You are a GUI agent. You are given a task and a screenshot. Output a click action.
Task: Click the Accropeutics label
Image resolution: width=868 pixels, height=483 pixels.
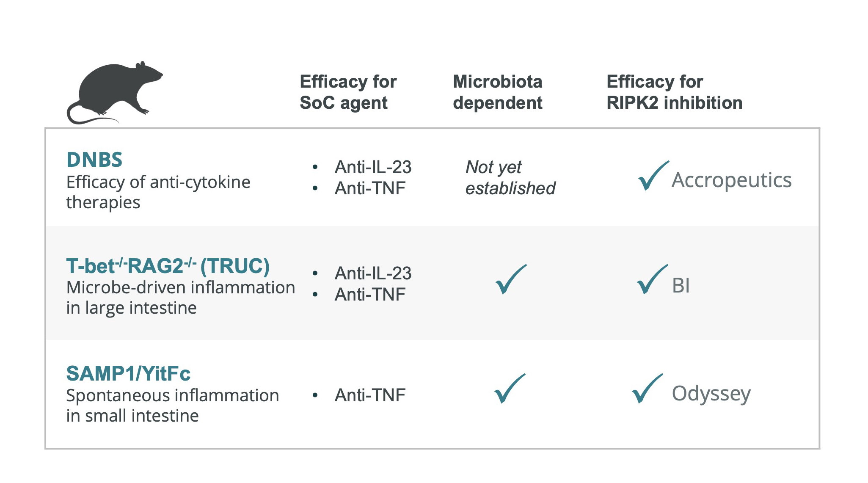(x=731, y=180)
